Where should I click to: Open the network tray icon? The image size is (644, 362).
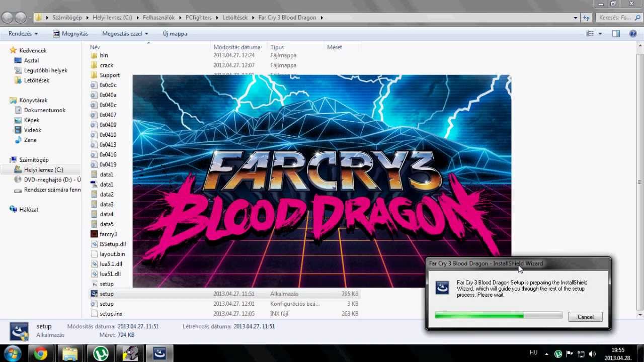581,354
